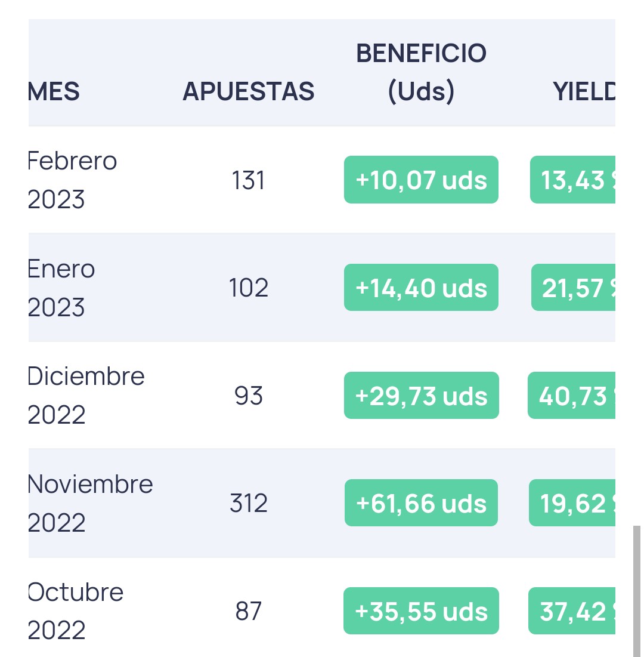Click the BENEFICIO (Uds) column header
Screen dimensions: 644x657
tap(421, 72)
